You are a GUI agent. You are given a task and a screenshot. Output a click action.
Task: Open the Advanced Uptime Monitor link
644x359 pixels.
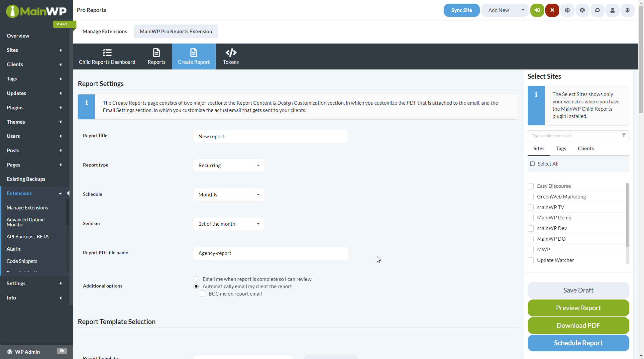tap(26, 222)
